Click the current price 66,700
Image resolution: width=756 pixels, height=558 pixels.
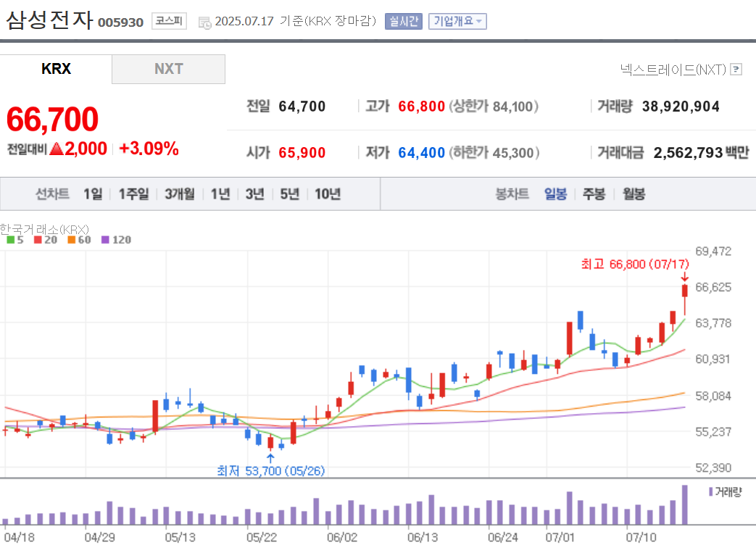53,120
